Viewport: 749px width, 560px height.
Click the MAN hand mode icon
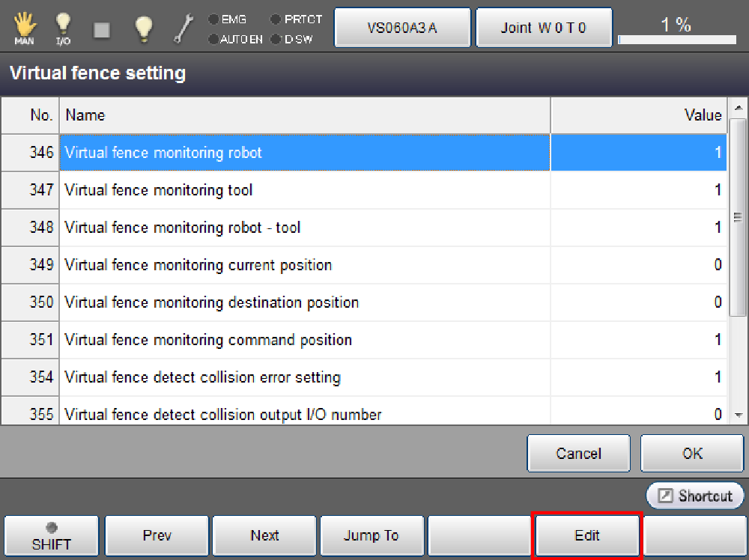[x=25, y=28]
